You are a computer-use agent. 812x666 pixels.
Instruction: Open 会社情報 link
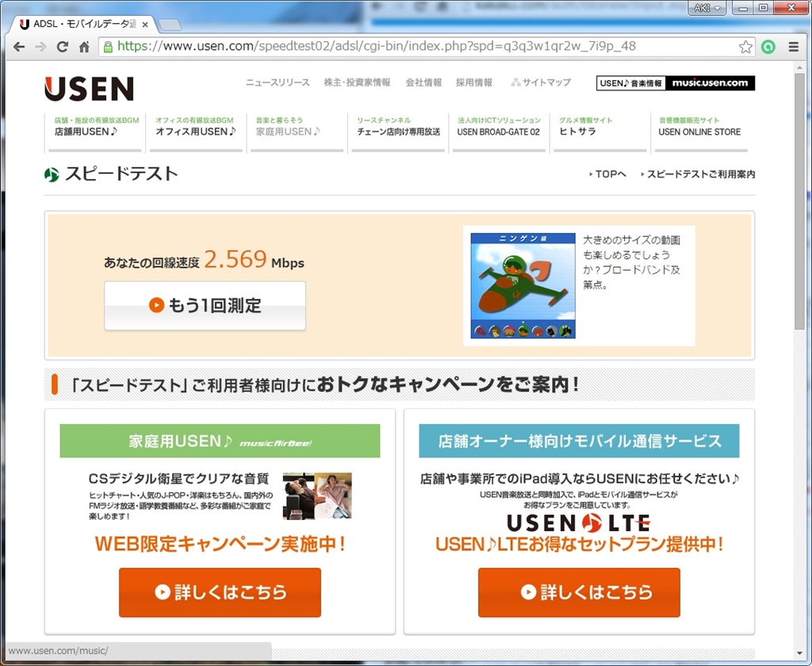[423, 82]
